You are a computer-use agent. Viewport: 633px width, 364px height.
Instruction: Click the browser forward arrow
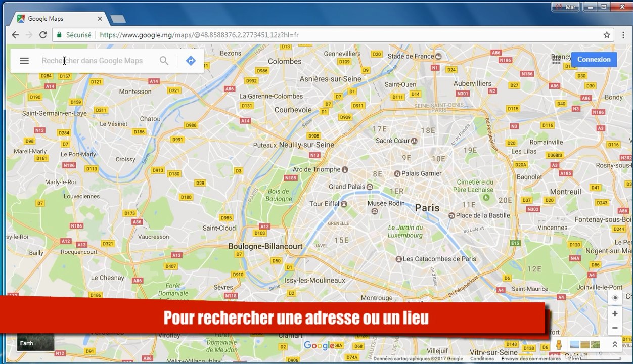point(29,35)
